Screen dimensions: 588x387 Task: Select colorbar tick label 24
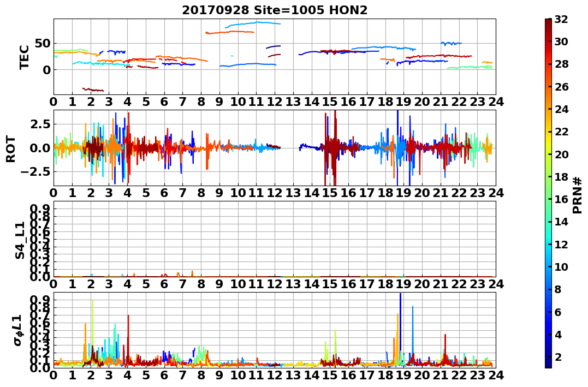coord(561,109)
